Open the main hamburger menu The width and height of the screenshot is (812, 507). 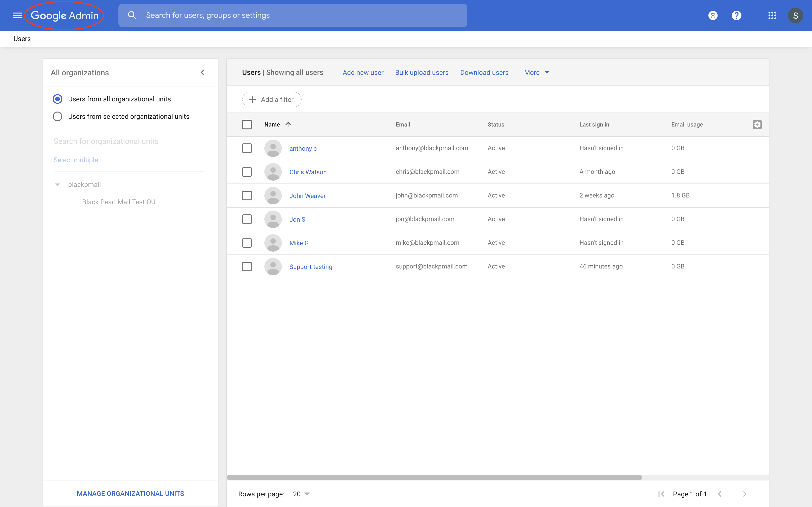pyautogui.click(x=17, y=15)
